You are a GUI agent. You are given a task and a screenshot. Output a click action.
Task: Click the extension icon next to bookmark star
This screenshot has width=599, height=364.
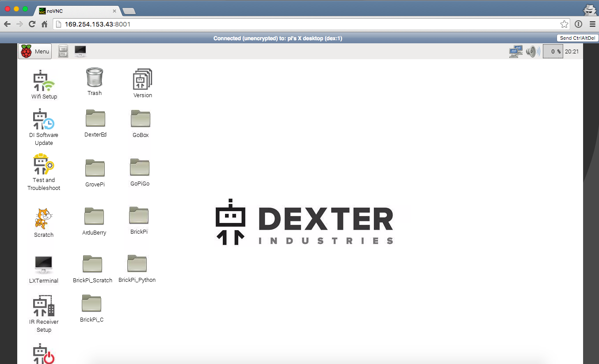[x=579, y=24]
